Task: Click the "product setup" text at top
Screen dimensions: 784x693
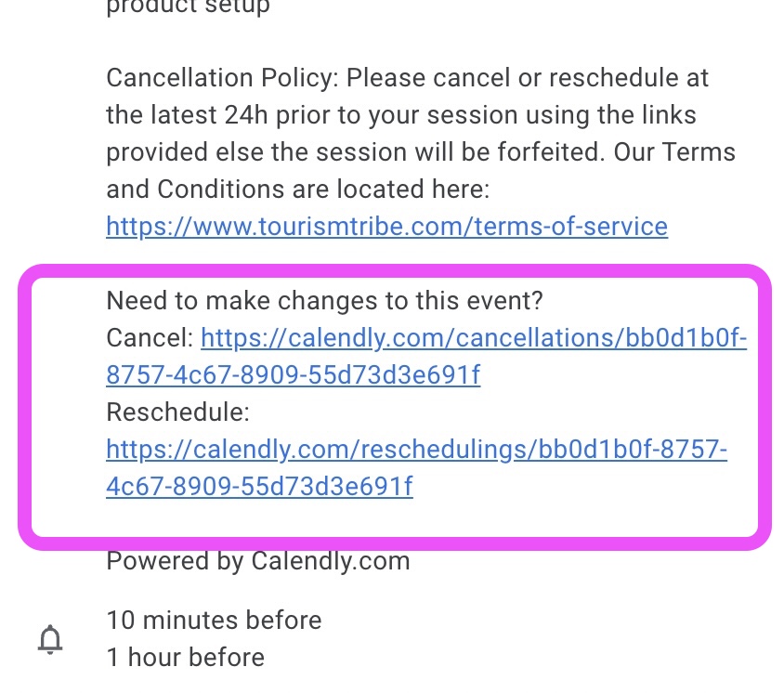Action: click(188, 7)
